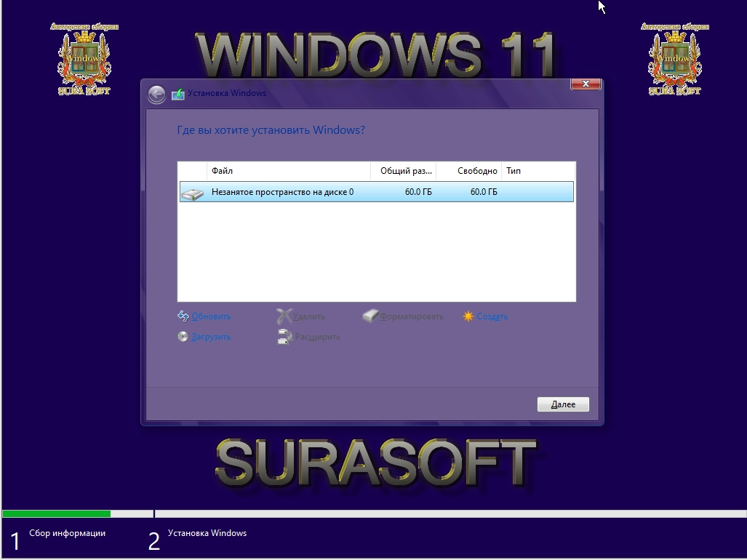Click the Установка Windows step label at bottom
Viewport: 747px width, 560px height.
pyautogui.click(x=207, y=533)
